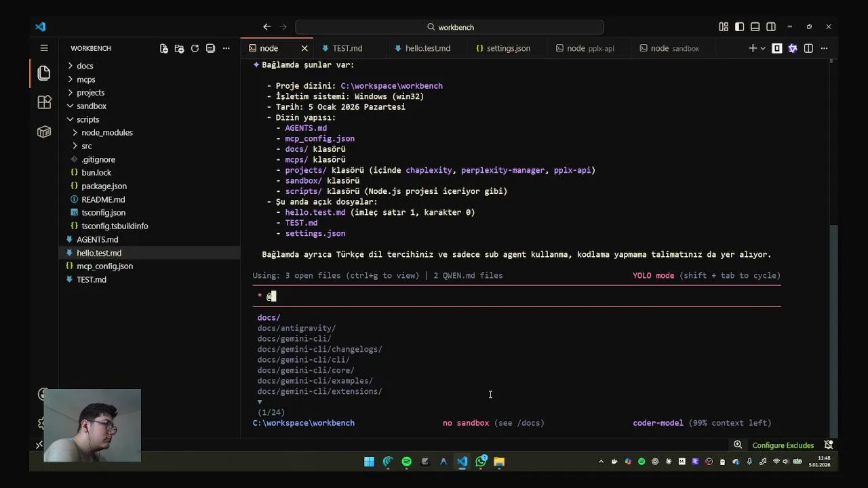Go forward in navigation history
This screenshot has height=488, width=868.
[283, 27]
